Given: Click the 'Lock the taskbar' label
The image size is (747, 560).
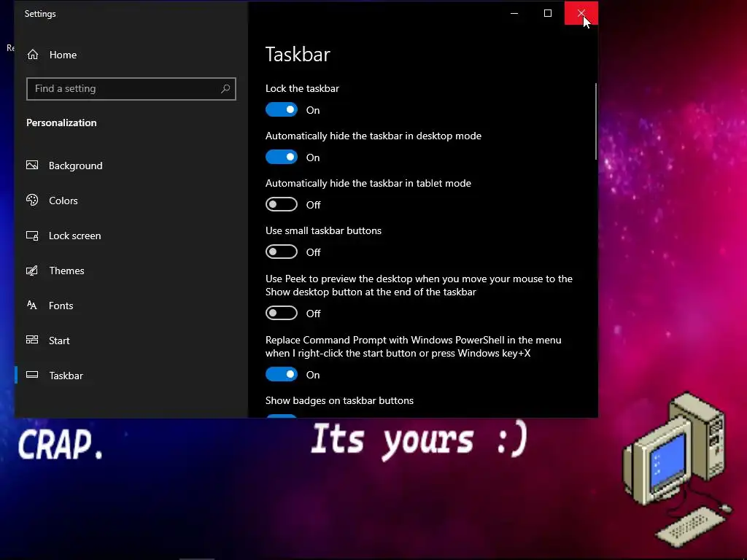Looking at the screenshot, I should [302, 88].
